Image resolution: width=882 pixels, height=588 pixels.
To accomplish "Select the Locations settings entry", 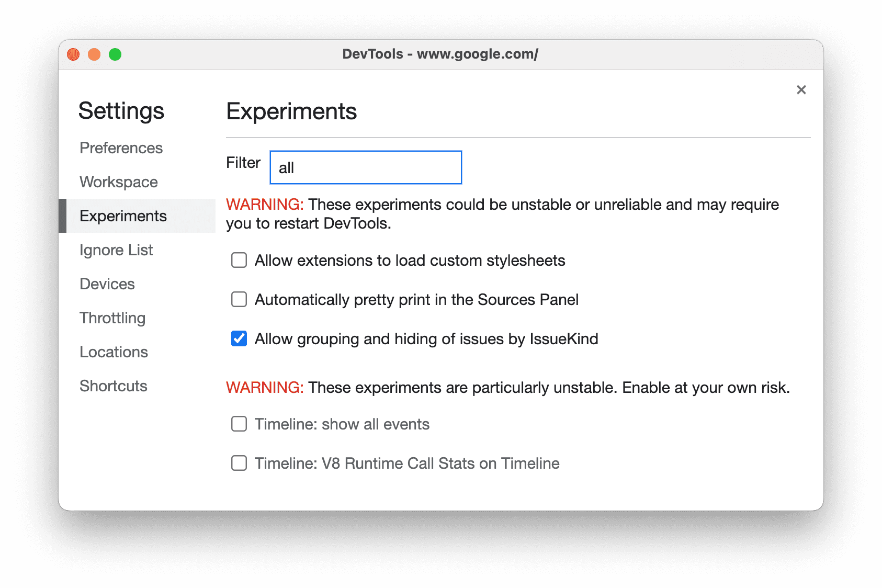I will pyautogui.click(x=114, y=352).
